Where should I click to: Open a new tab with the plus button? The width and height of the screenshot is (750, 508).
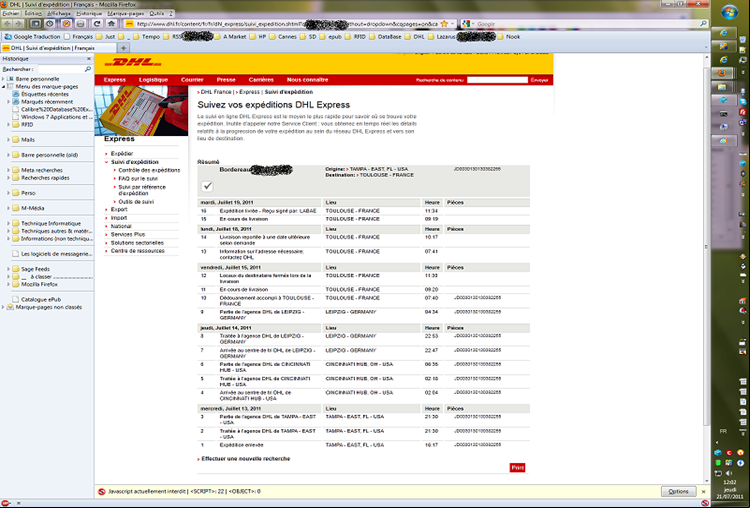(123, 48)
